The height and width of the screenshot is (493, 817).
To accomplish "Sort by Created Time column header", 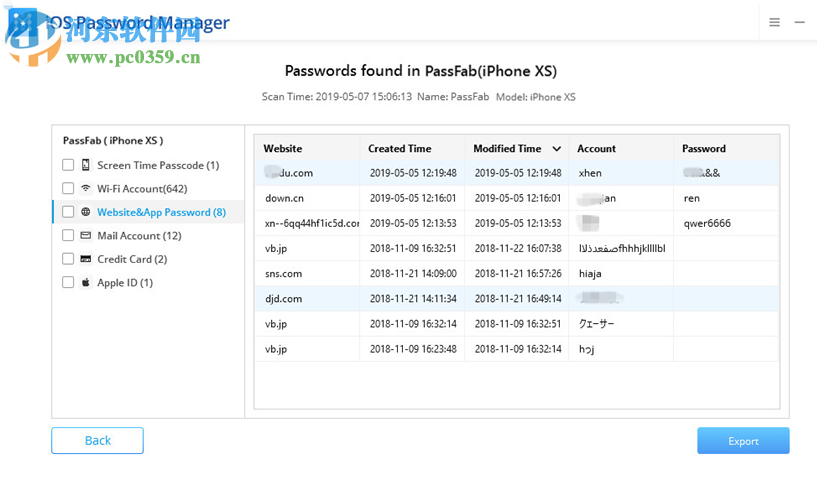I will coord(400,149).
